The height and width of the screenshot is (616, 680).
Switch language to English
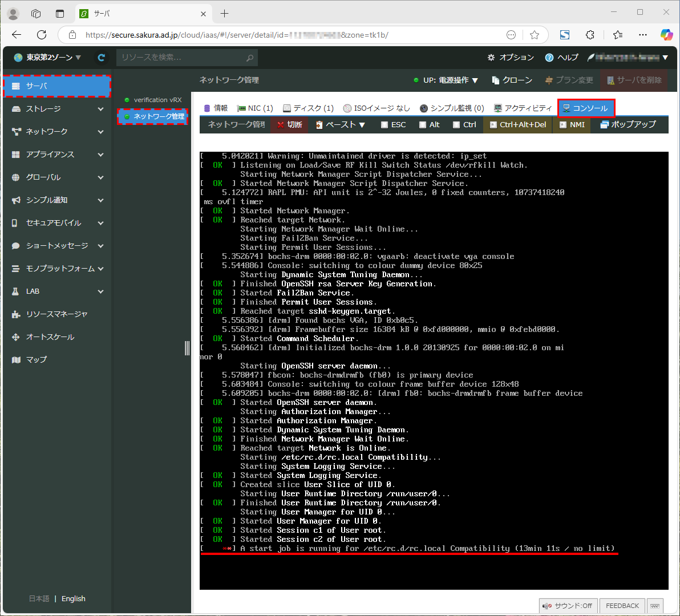tap(73, 599)
